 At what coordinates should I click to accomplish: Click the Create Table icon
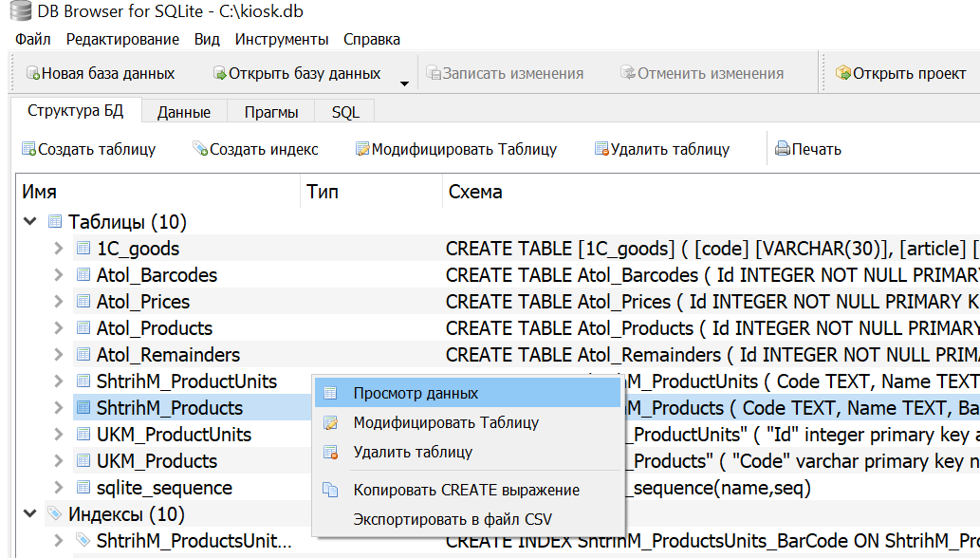pos(28,149)
